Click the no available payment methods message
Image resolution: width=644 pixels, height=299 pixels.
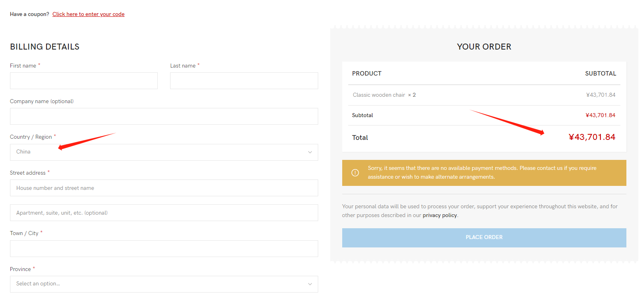[482, 173]
